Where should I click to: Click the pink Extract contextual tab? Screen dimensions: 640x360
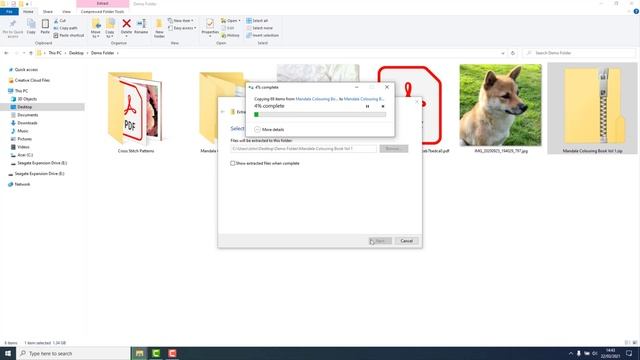click(x=102, y=4)
